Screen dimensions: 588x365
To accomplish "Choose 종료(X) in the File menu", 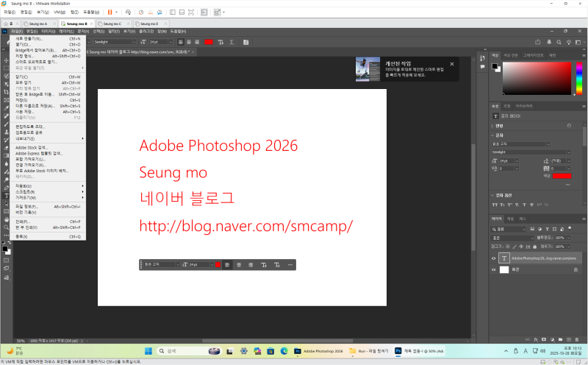I will point(48,236).
